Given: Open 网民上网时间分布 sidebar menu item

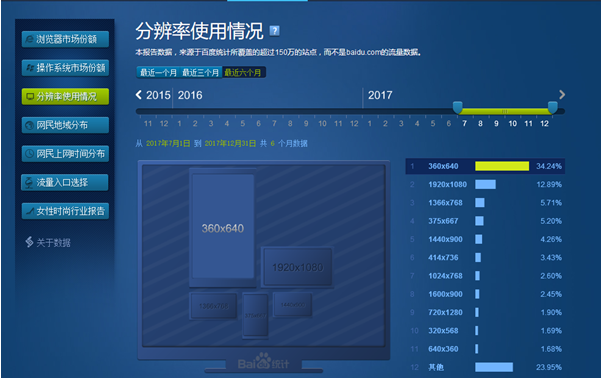Looking at the screenshot, I should 65,154.
